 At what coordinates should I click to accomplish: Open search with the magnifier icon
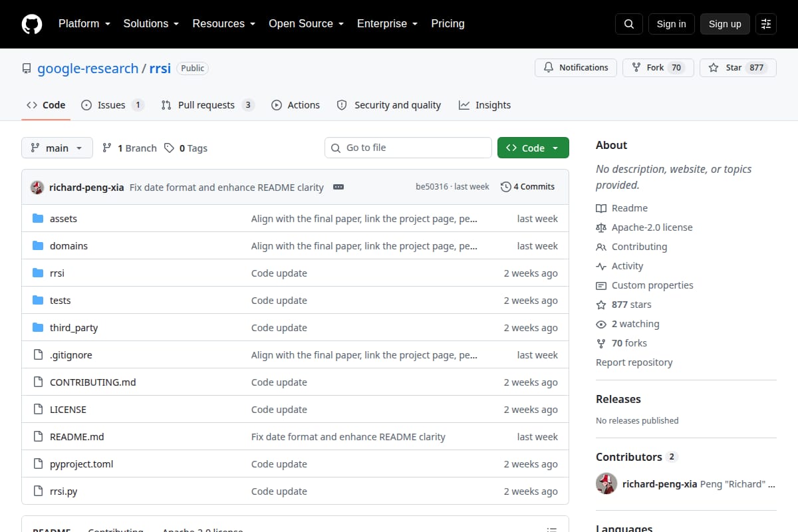[x=629, y=24]
